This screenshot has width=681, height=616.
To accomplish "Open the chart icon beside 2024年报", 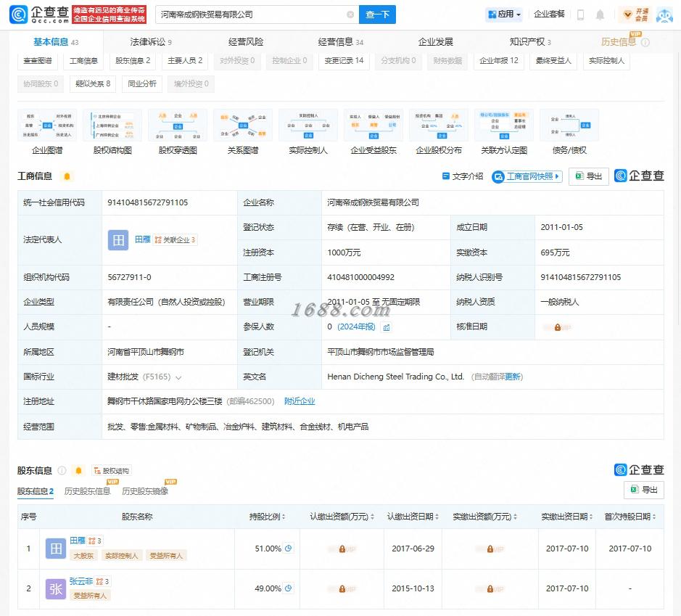I will click(386, 327).
